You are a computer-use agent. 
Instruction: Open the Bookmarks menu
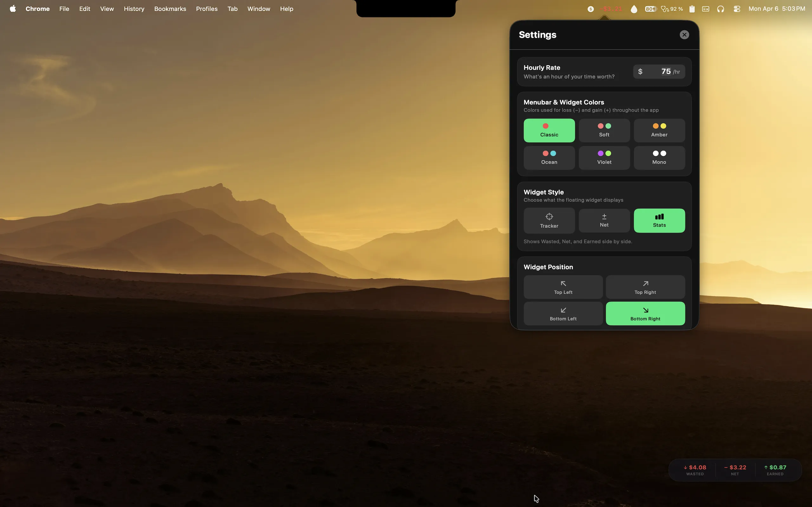170,9
